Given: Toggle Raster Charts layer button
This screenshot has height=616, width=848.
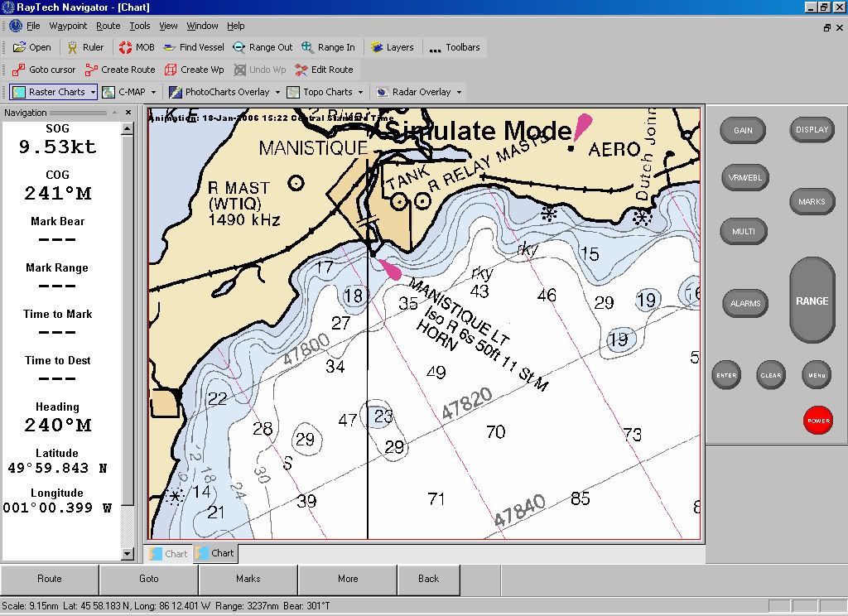Looking at the screenshot, I should (x=49, y=93).
